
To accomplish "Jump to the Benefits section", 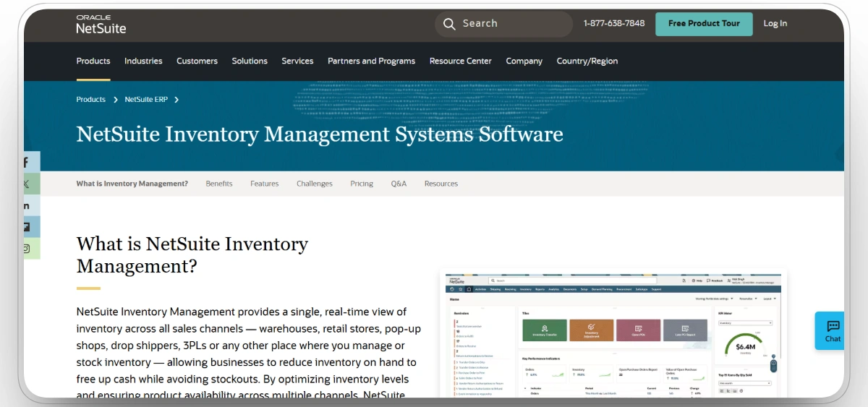I will coord(219,184).
